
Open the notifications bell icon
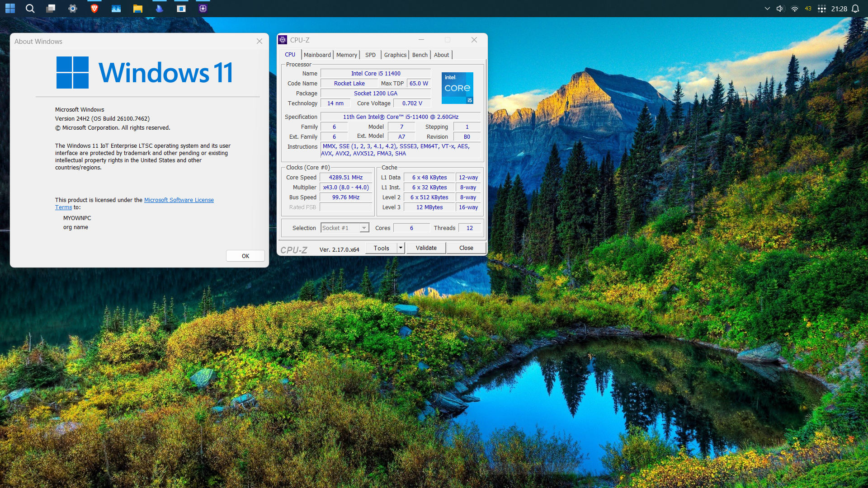tap(855, 9)
